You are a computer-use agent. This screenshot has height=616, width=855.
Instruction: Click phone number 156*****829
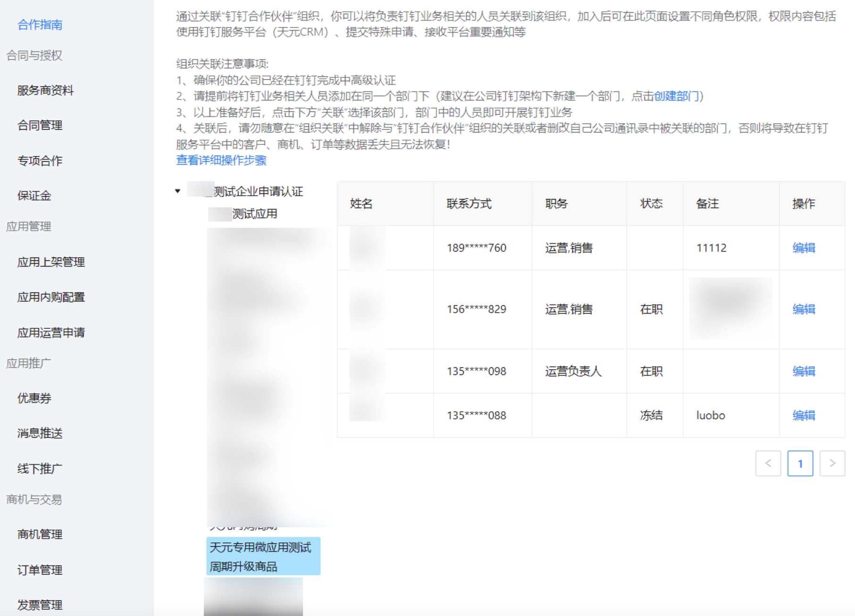coord(477,309)
